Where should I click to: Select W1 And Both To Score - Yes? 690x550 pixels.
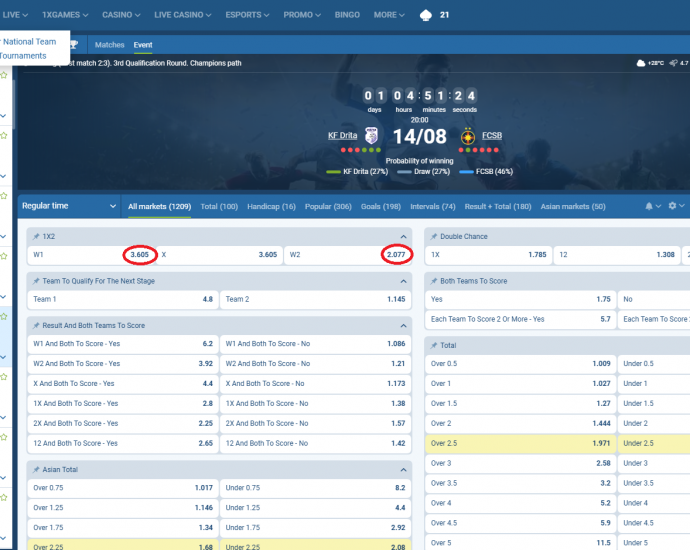click(123, 344)
